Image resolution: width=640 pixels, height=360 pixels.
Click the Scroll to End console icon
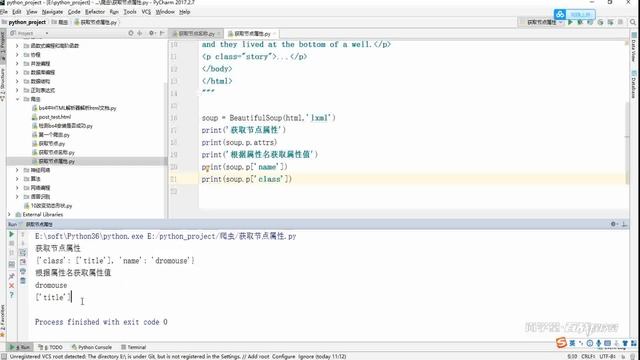(x=23, y=262)
